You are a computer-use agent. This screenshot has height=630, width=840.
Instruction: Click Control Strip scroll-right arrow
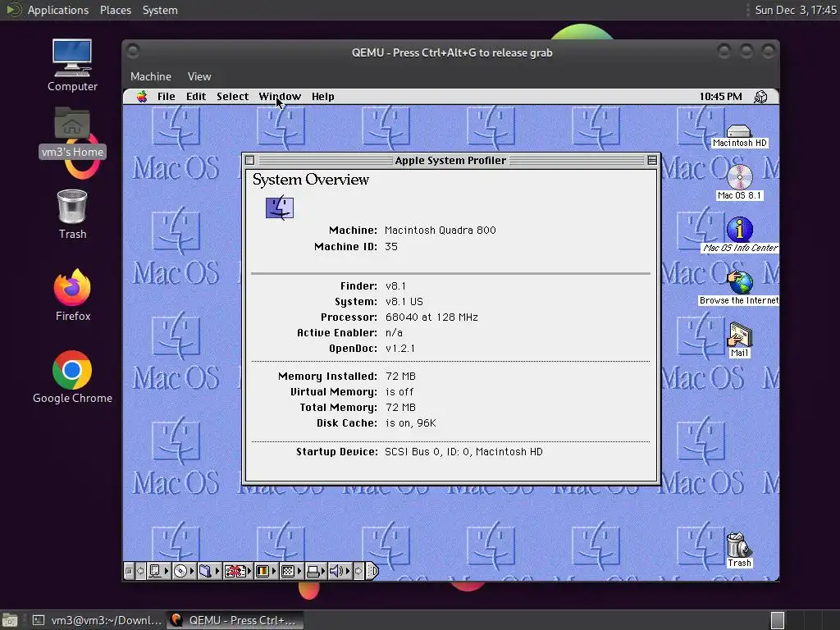(358, 571)
